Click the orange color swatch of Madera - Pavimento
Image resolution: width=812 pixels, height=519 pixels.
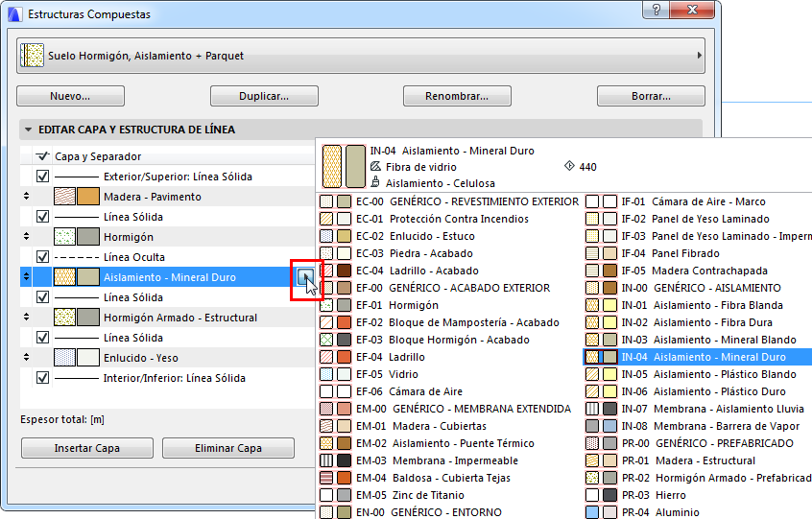88,197
